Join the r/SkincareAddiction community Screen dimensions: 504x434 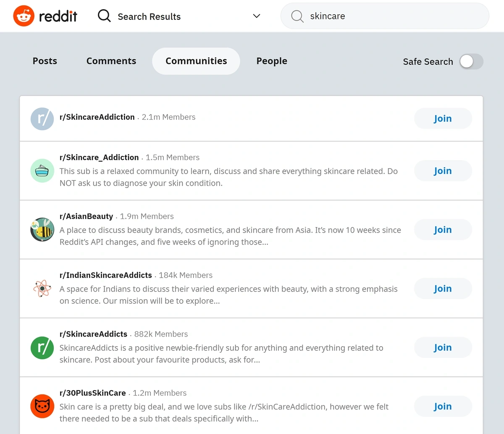(443, 118)
